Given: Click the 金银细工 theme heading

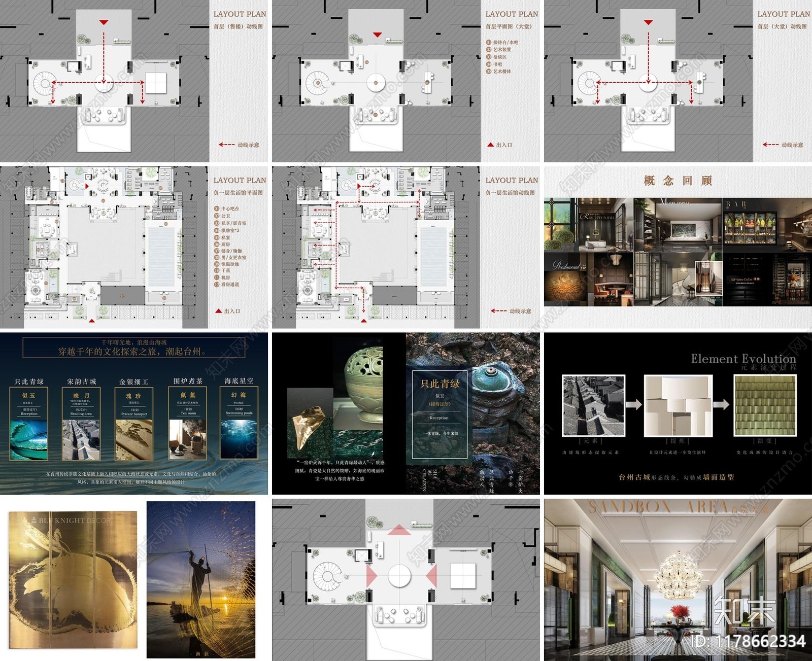Looking at the screenshot, I should (134, 381).
